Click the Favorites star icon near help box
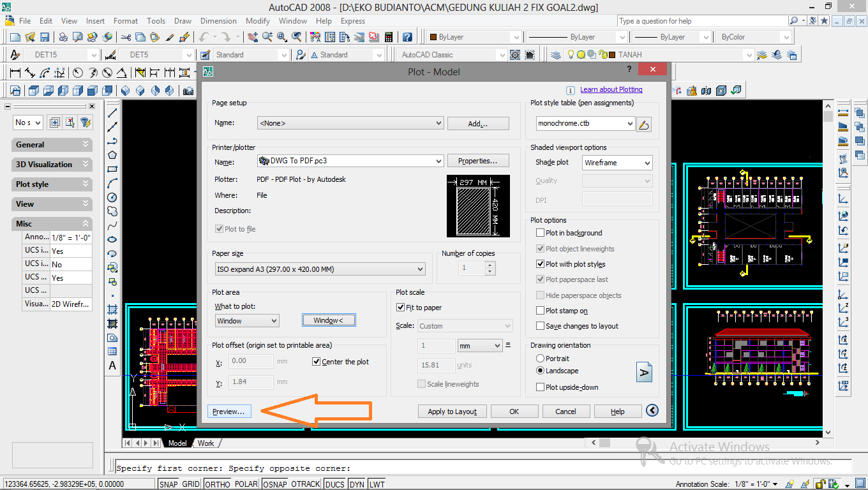Screen dimensions: 868x490 [825, 21]
